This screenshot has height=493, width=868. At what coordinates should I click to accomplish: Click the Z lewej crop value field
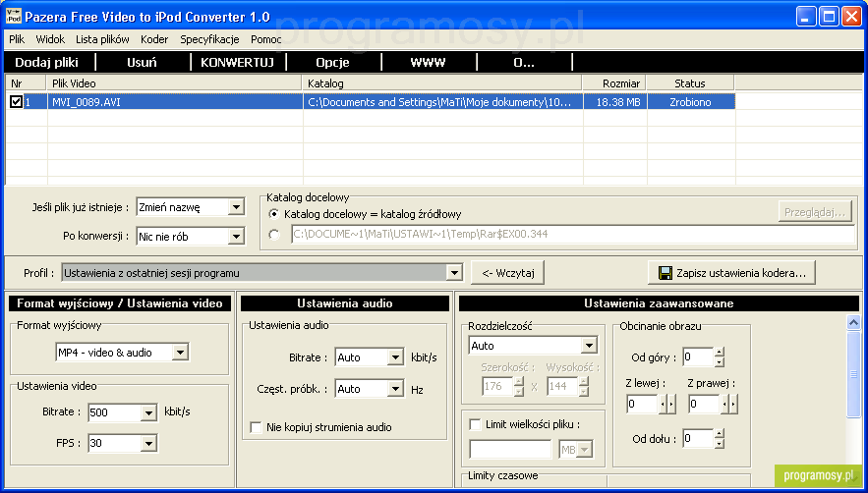click(642, 405)
